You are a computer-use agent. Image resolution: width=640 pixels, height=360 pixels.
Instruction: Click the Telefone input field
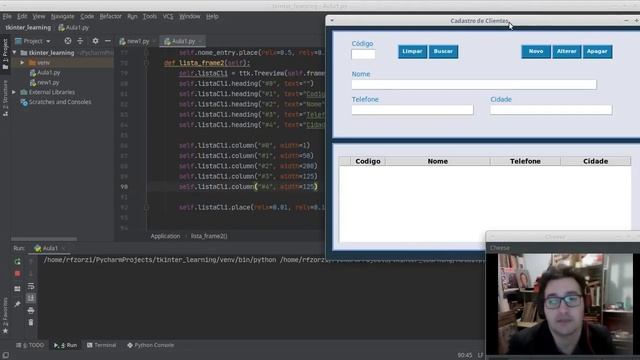412,110
